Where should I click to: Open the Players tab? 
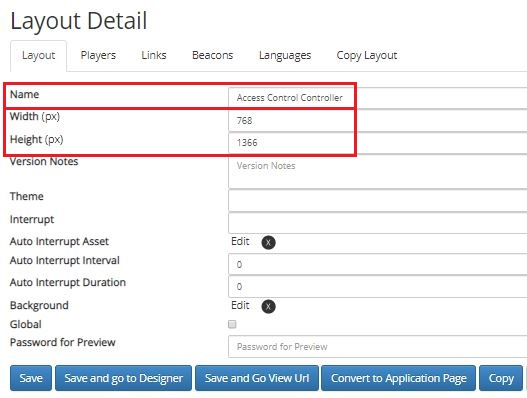click(x=98, y=55)
